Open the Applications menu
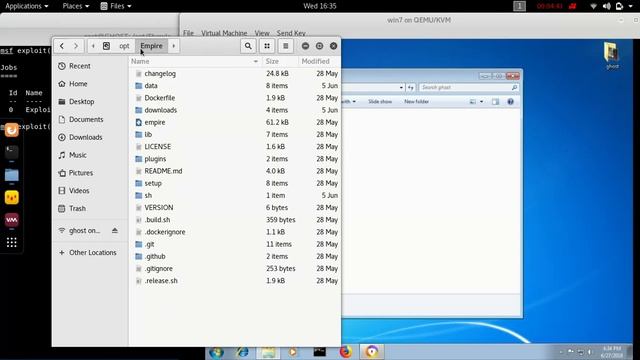Screen dimensions: 640x360 click(x=27, y=6)
